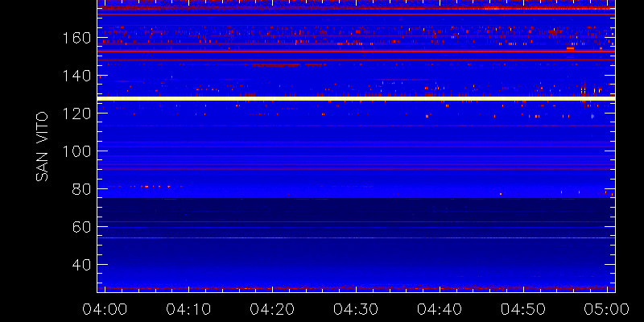This screenshot has width=644, height=322.
Task: Click the 04:00 time axis label
Action: point(105,309)
